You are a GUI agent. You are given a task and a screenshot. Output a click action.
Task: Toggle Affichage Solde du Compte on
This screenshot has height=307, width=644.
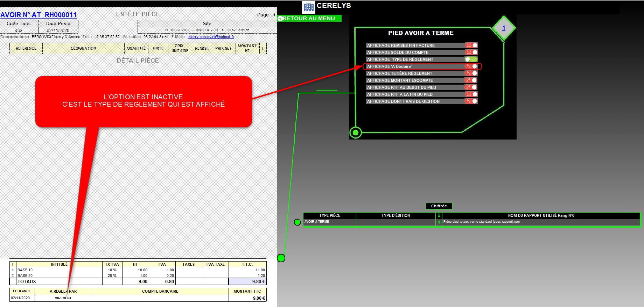[471, 52]
